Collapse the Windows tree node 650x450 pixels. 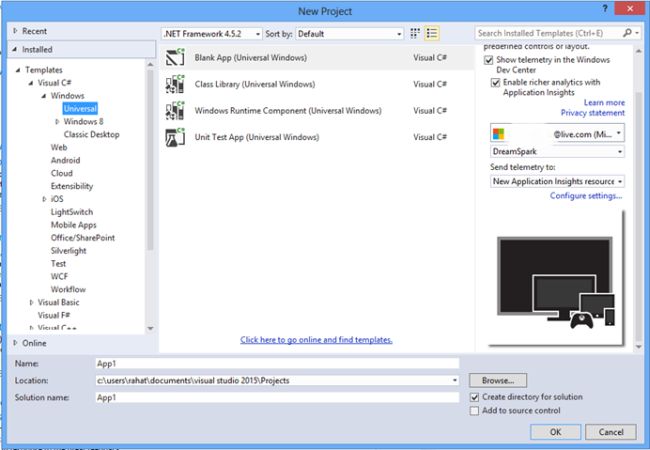click(44, 96)
